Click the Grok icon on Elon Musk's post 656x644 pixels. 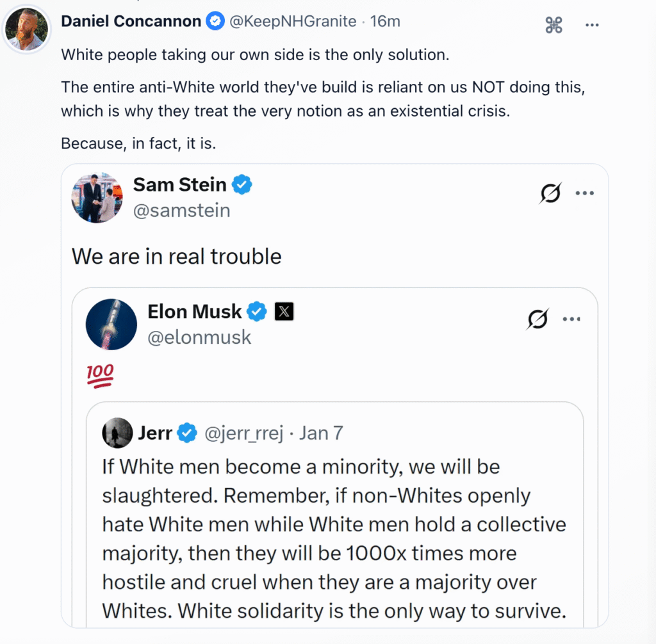pyautogui.click(x=537, y=319)
